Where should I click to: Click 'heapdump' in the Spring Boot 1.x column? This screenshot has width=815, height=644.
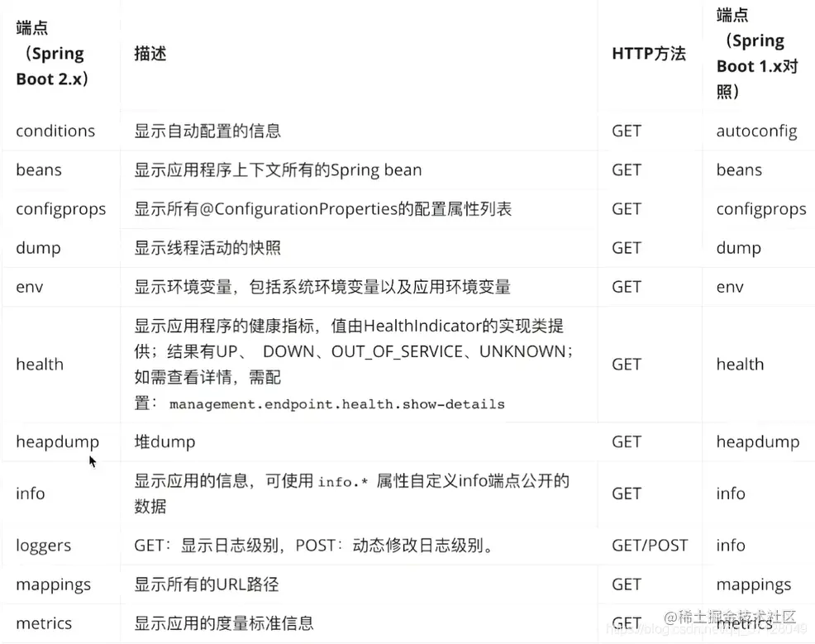(x=758, y=441)
